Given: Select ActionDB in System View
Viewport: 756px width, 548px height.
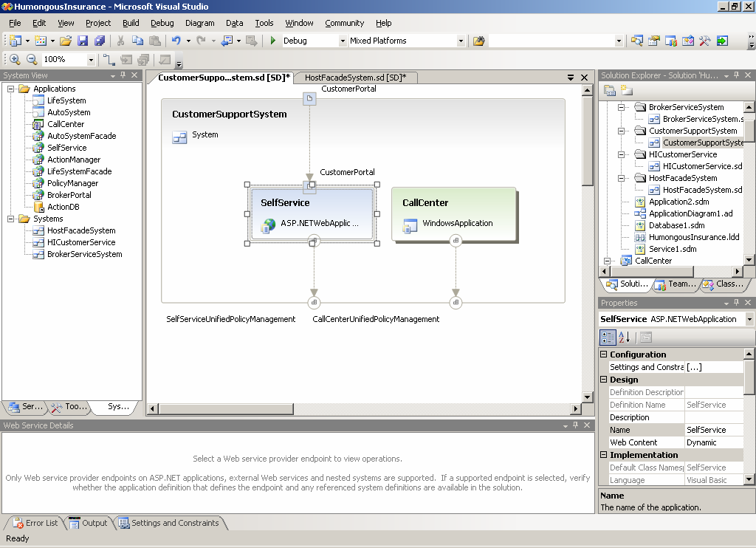Looking at the screenshot, I should tap(63, 207).
